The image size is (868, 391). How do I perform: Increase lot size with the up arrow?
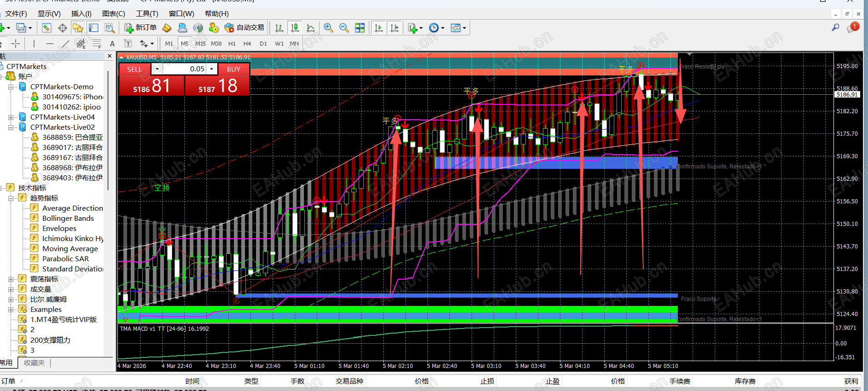click(212, 69)
